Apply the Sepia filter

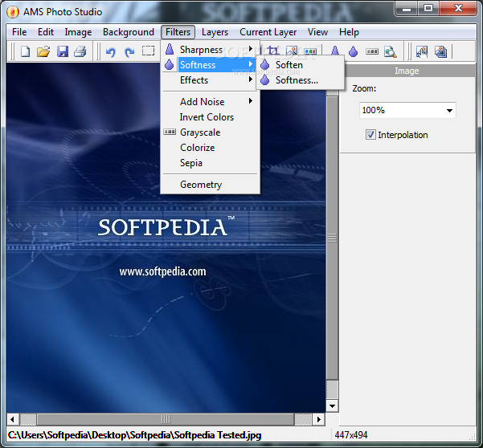click(211, 163)
